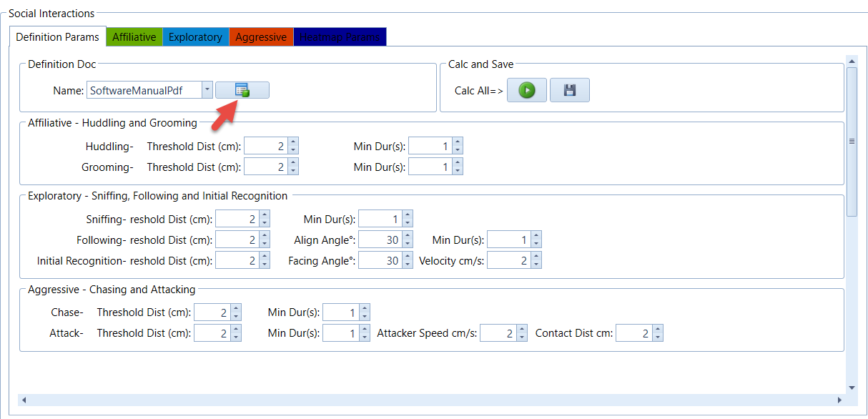The width and height of the screenshot is (868, 419).
Task: Open the Name dropdown showing SoftwareManualPdf
Action: pos(207,90)
